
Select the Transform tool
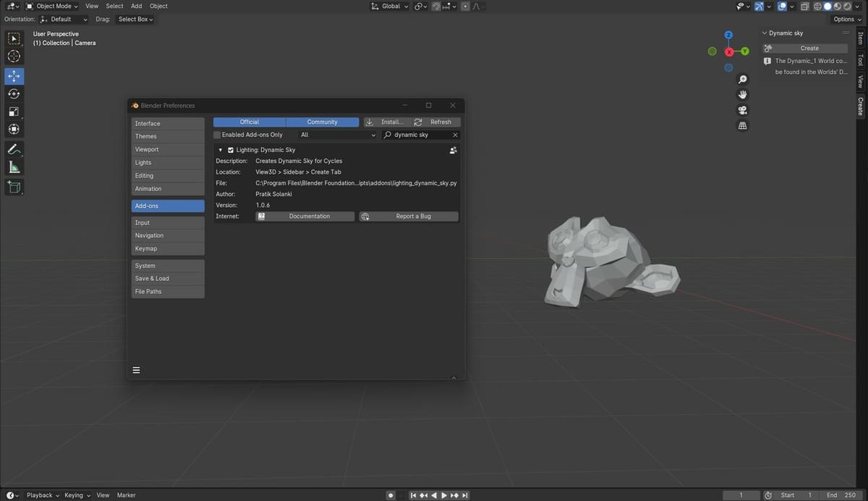click(x=14, y=130)
